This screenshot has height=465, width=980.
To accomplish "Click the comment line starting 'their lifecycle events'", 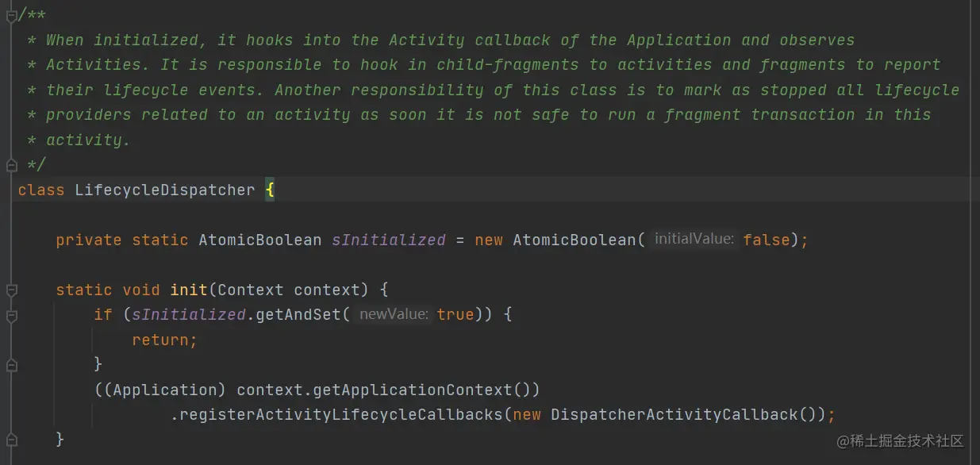I will 494,90.
